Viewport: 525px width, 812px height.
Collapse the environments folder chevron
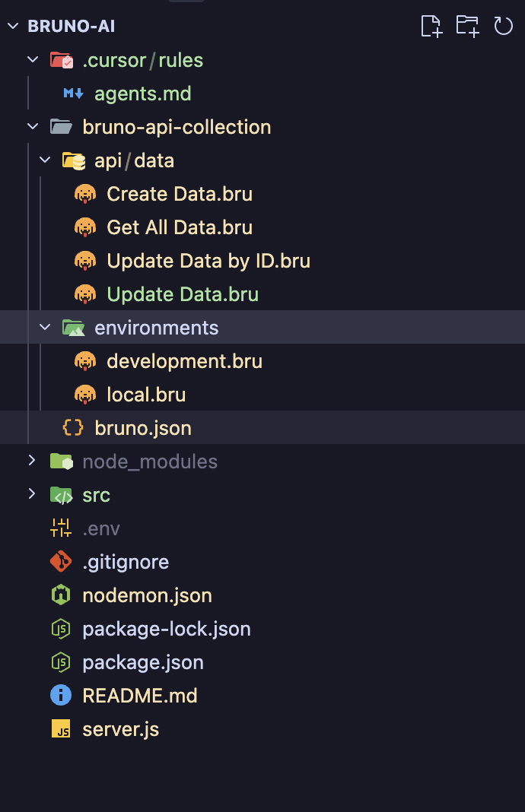coord(46,328)
